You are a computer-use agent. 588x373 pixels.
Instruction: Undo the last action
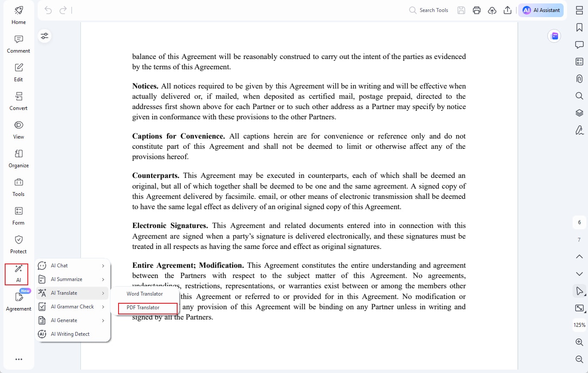pos(48,10)
